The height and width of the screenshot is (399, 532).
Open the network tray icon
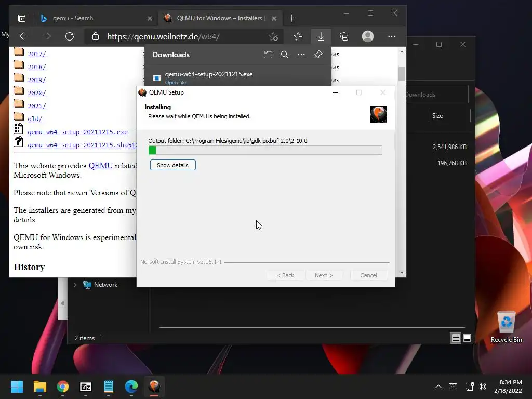point(469,387)
